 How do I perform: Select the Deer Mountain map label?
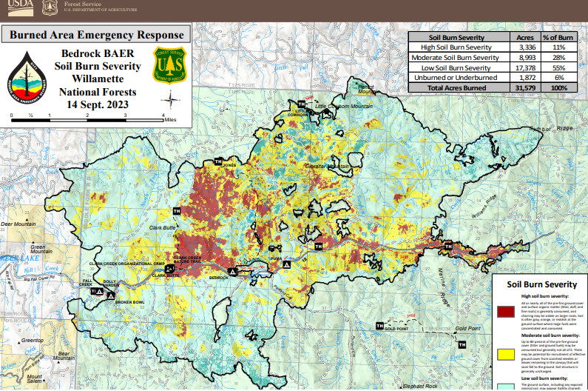coord(18,223)
